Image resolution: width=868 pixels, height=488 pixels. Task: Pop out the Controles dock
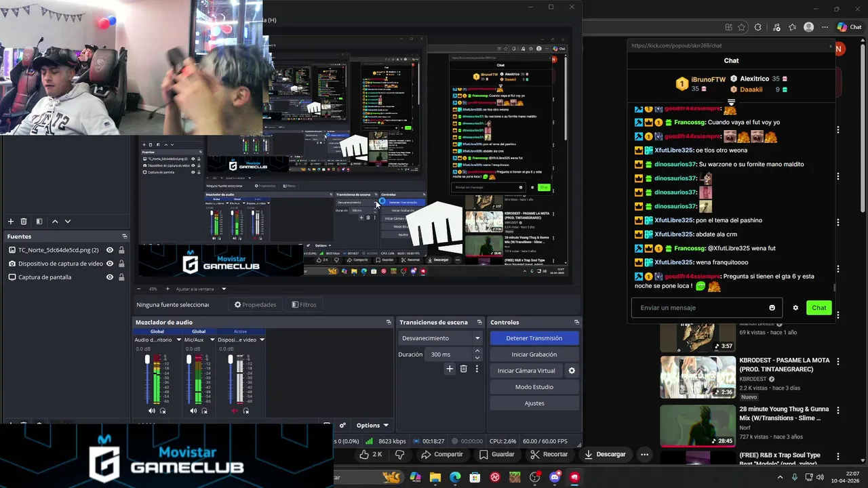tap(576, 323)
